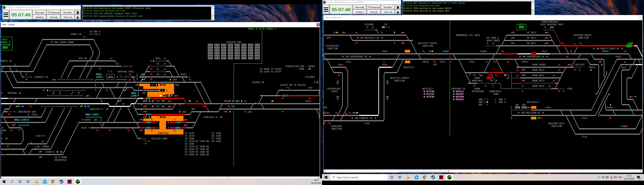Click the CE408 signal label
The width and height of the screenshot is (644, 185).
pos(48,152)
